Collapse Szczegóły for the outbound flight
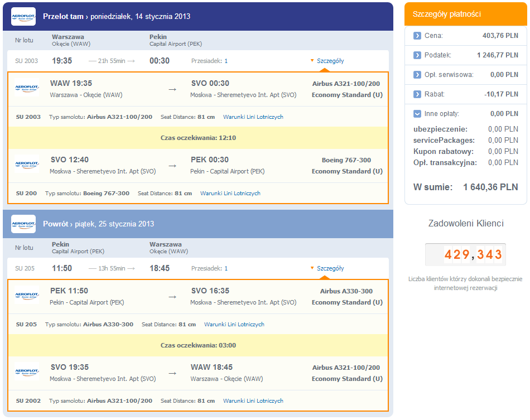The image size is (530, 420). tap(330, 61)
